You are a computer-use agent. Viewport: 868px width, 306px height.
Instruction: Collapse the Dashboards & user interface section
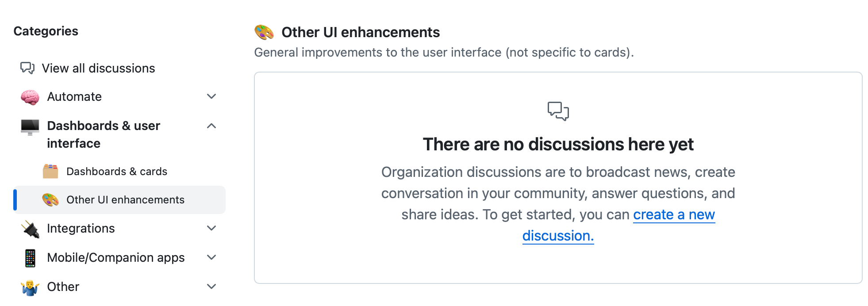point(211,126)
